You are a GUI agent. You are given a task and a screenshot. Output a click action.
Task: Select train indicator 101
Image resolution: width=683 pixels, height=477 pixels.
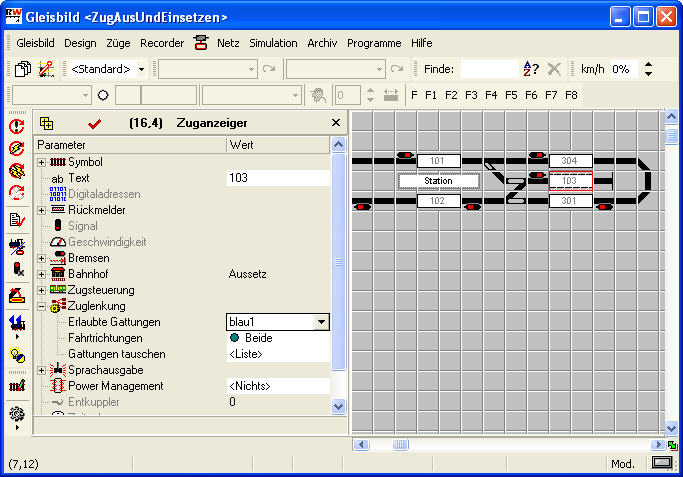439,161
